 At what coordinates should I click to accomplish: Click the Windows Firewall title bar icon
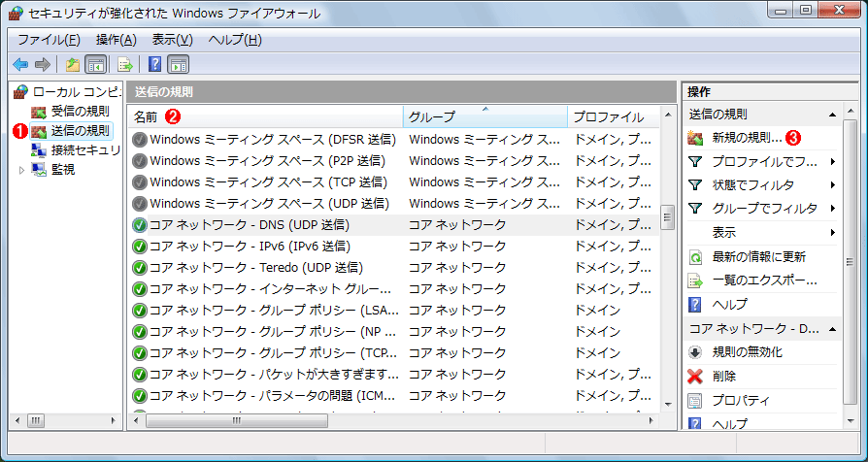(x=17, y=13)
